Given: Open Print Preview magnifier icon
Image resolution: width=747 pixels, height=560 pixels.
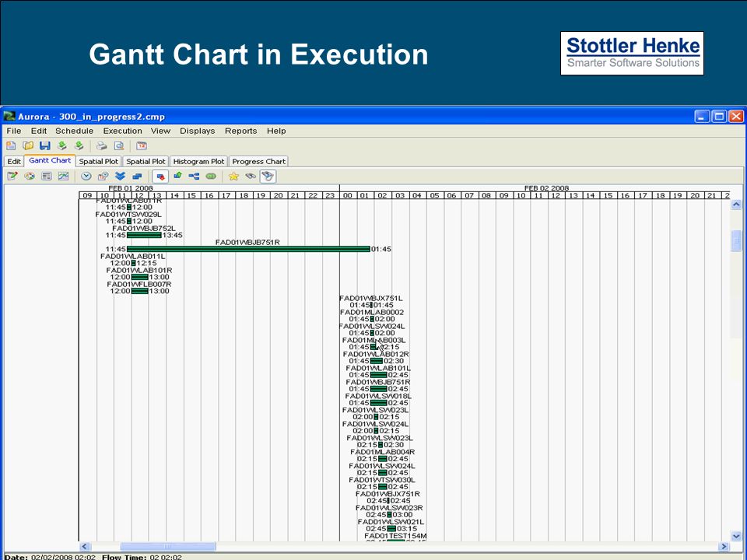Looking at the screenshot, I should pos(118,145).
